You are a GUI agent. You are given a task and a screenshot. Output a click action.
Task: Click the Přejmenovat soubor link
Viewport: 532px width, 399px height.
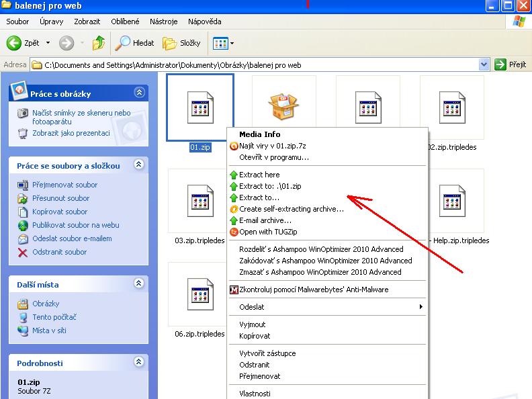(x=65, y=185)
